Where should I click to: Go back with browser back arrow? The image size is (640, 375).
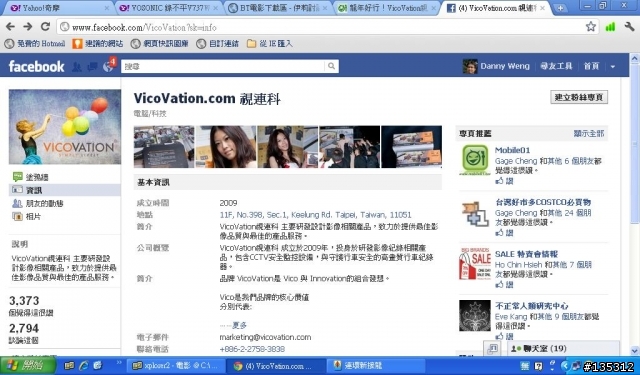tap(11, 27)
